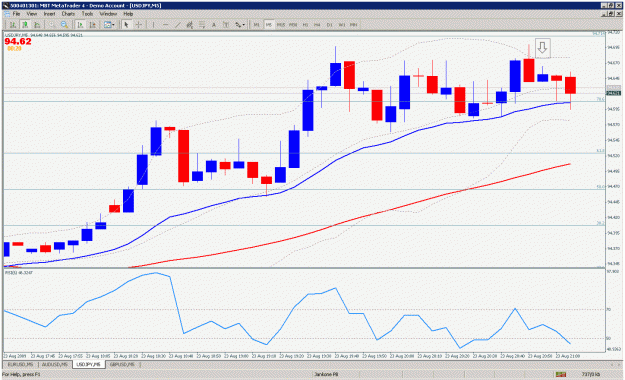Switch to EURUSD,M5 chart tab
This screenshot has height=380, width=625.
click(x=21, y=365)
